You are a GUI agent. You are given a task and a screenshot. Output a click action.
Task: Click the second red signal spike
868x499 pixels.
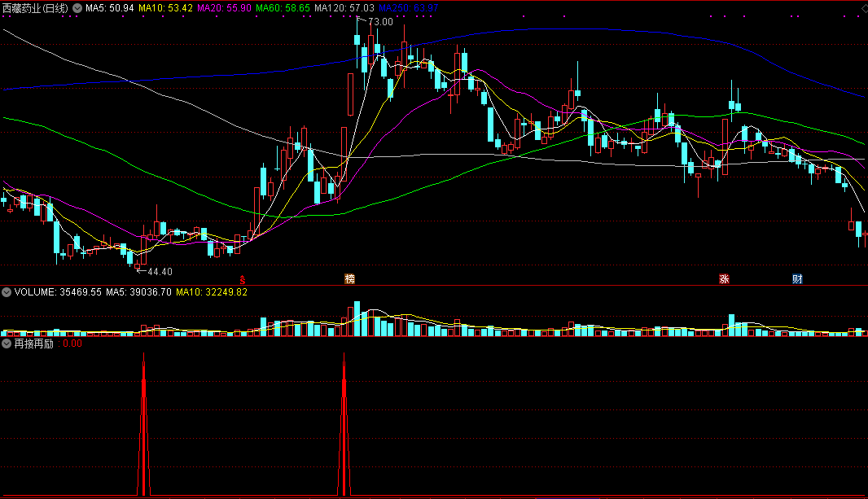tap(344, 425)
